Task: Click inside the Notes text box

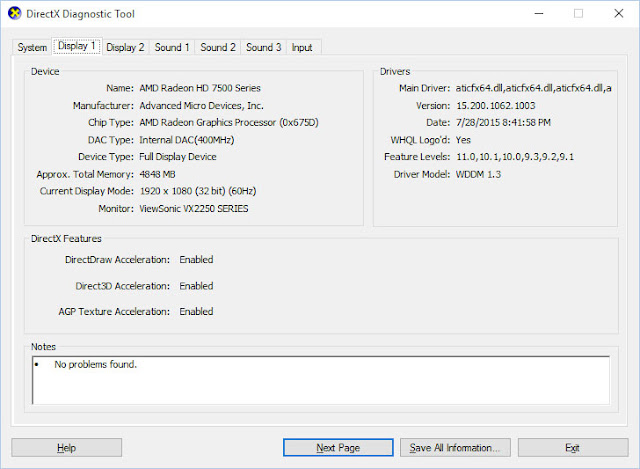Action: (321, 380)
